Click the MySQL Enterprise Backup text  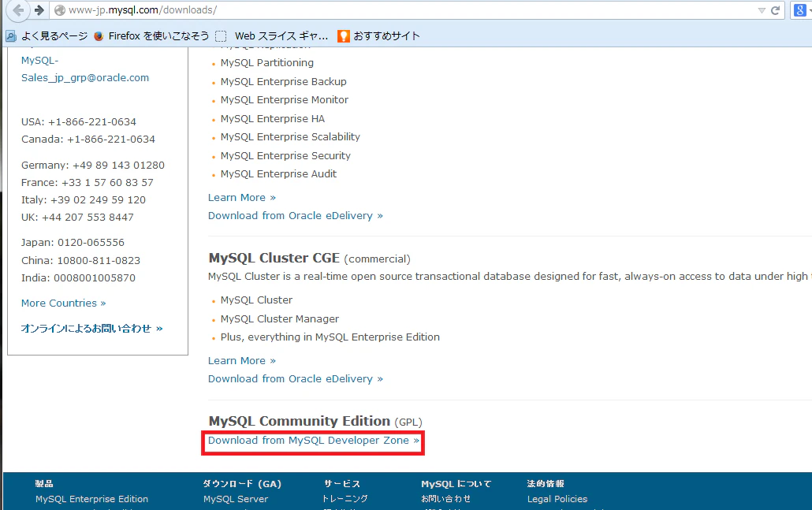pyautogui.click(x=284, y=81)
